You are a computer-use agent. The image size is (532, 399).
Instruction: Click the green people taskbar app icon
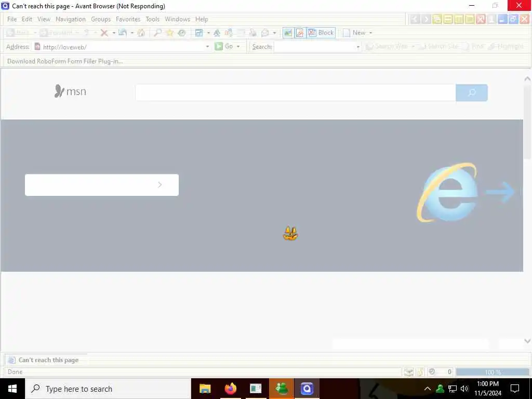(282, 389)
